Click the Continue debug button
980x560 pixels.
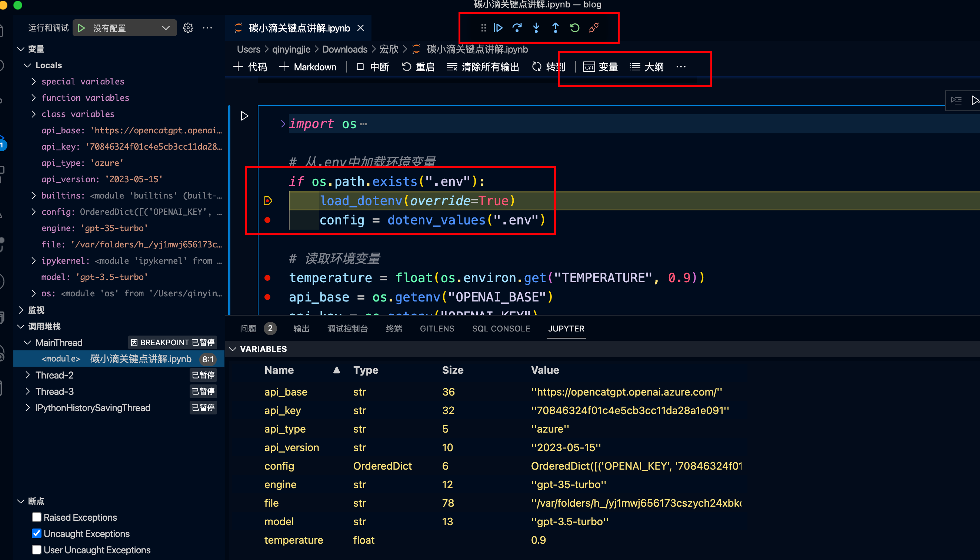point(498,28)
